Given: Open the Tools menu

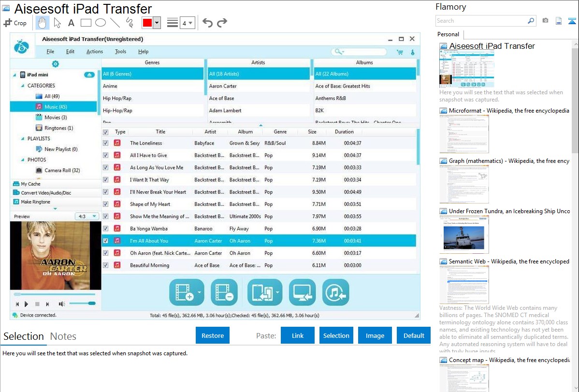Looking at the screenshot, I should tap(121, 52).
